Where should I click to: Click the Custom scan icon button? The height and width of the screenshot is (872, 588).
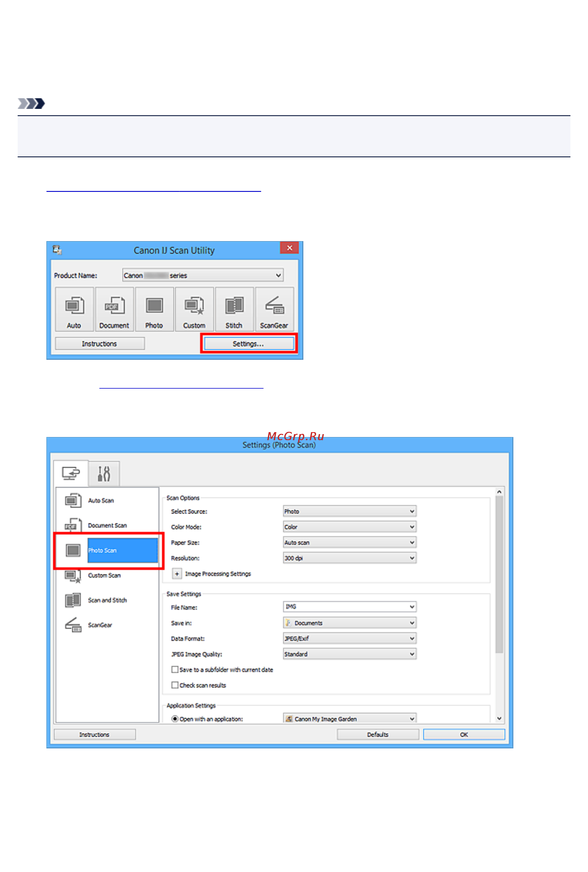(x=194, y=309)
